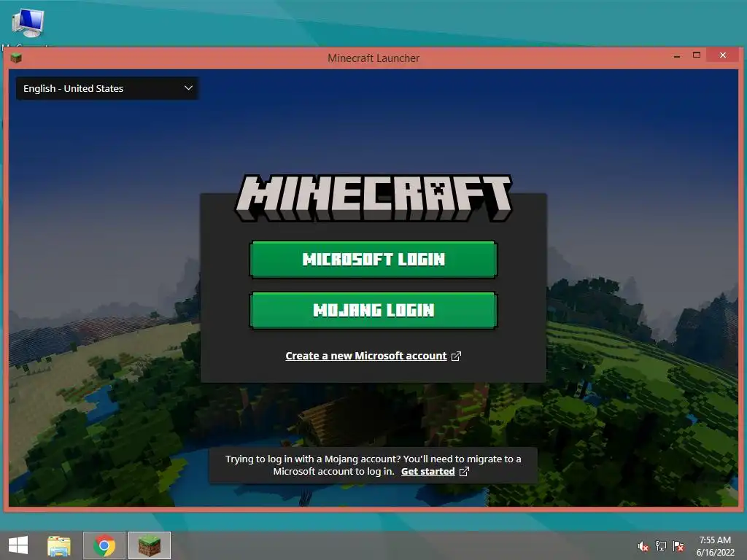
Task: Click the Microsoft Login button
Action: [x=373, y=260]
